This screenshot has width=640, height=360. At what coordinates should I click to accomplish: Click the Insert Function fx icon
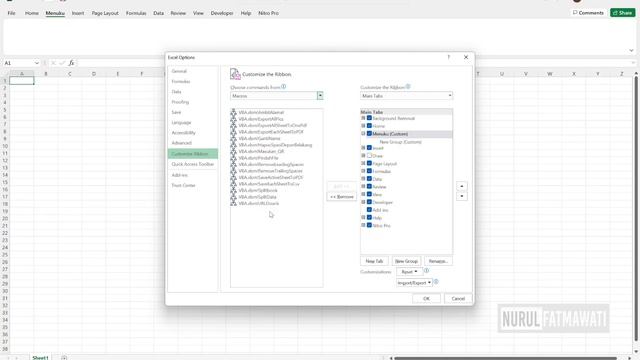(71, 63)
